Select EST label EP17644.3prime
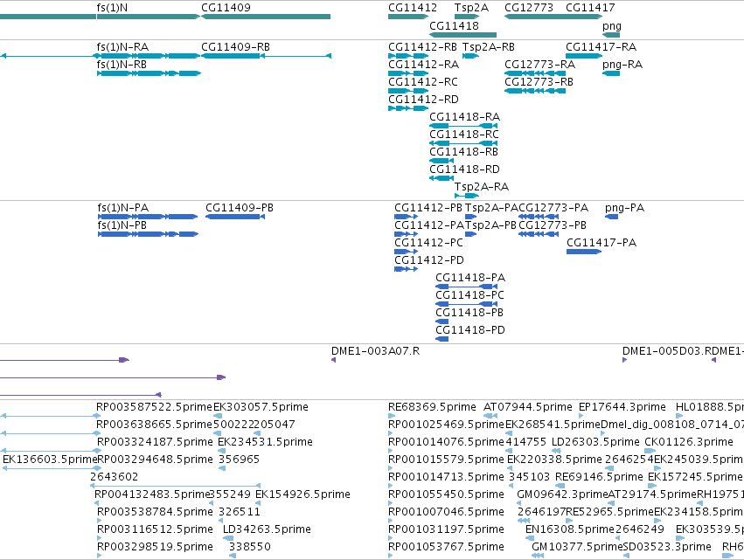The width and height of the screenshot is (744, 560). [x=622, y=407]
